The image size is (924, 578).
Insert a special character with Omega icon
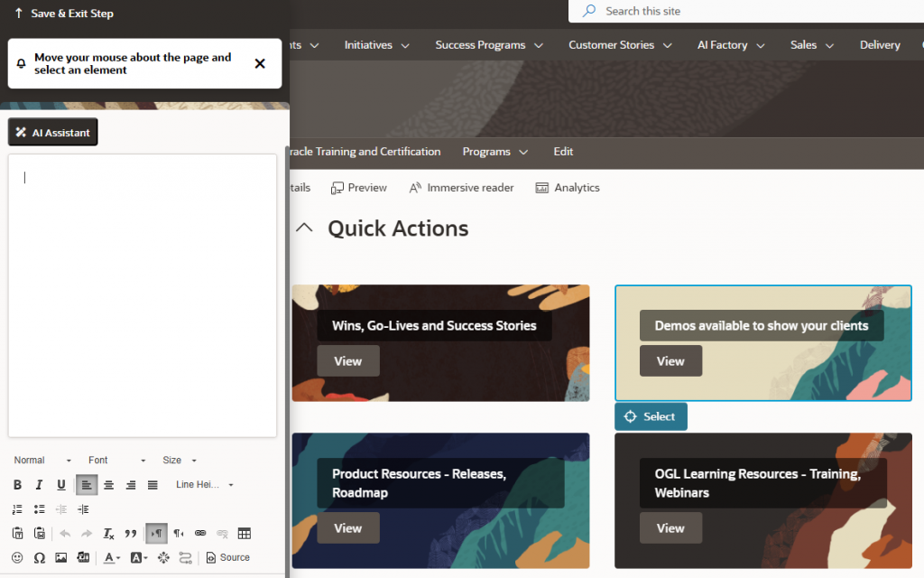tap(39, 557)
